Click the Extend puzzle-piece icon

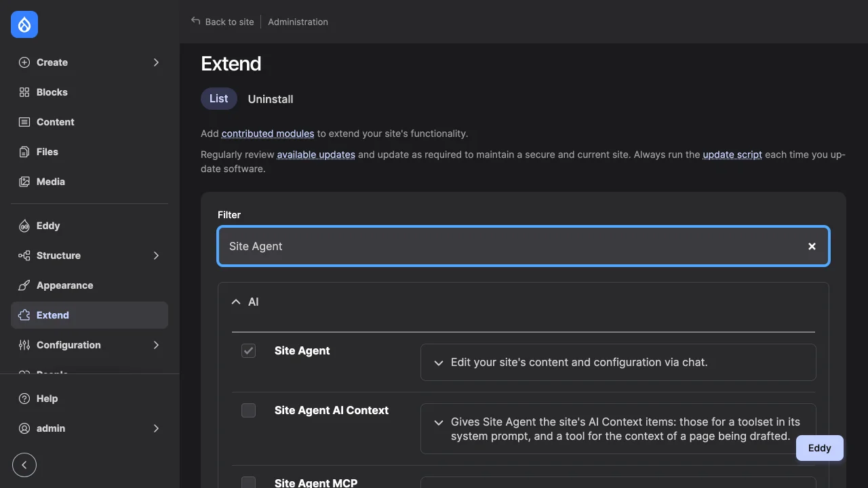(x=24, y=315)
